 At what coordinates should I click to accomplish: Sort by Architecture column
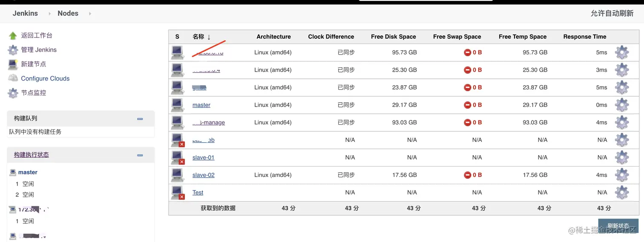pyautogui.click(x=273, y=37)
